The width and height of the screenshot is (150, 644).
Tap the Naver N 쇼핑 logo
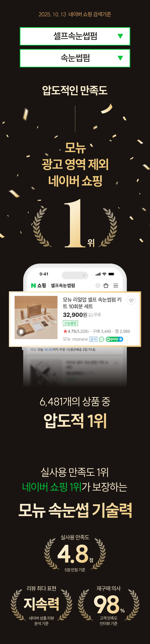[38, 285]
